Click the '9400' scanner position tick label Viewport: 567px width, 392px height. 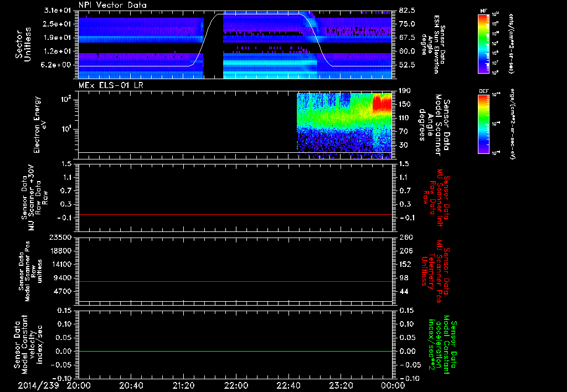[63, 278]
